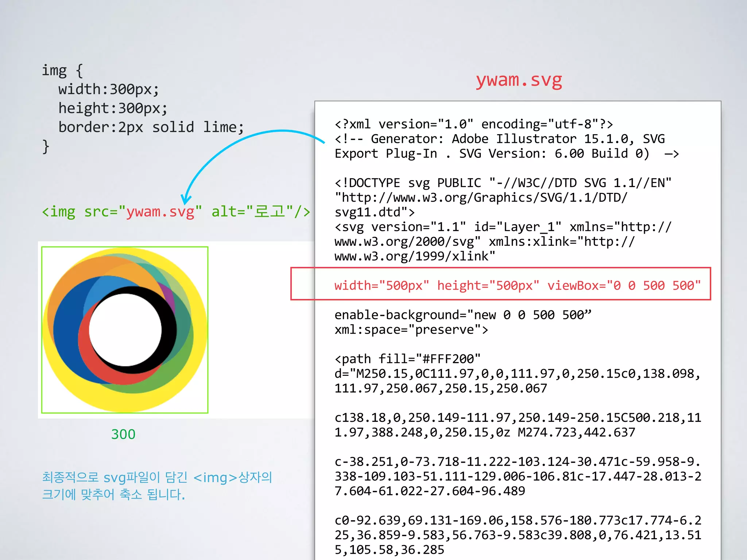Click the '<?xml version="1.0"' declaration line
This screenshot has height=560, width=747.
474,124
